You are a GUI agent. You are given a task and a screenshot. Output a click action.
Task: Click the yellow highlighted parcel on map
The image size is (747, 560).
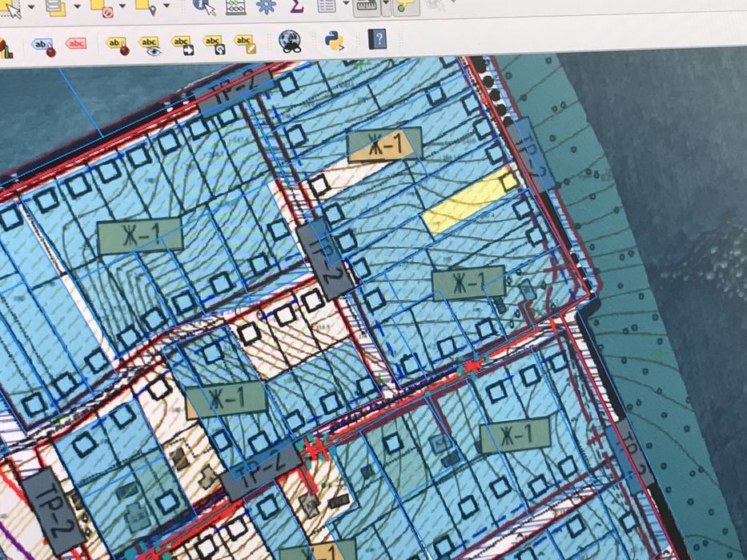[x=470, y=202]
